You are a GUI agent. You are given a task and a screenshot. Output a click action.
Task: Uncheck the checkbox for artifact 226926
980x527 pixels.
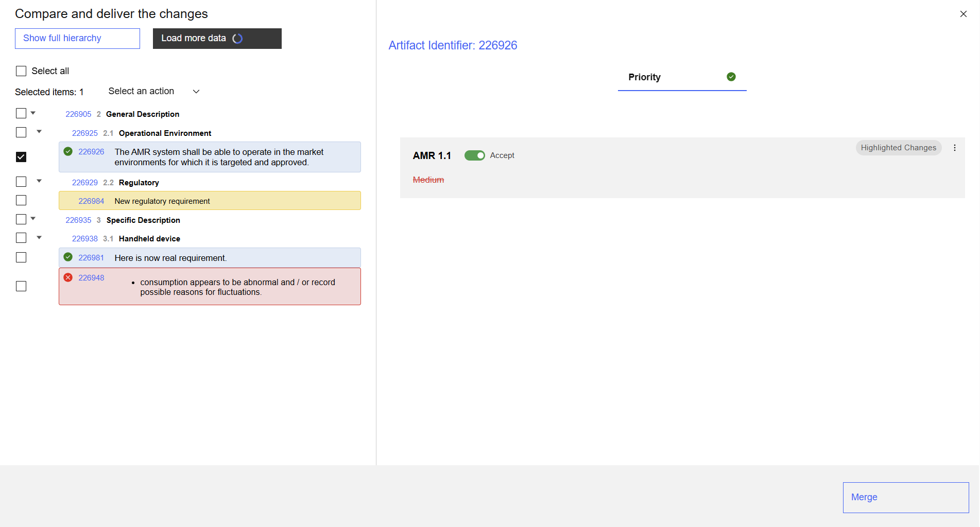[x=21, y=157]
